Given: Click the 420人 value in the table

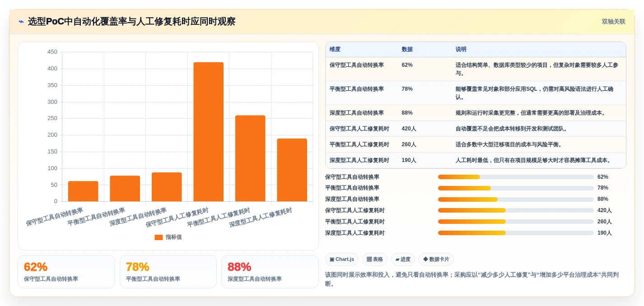Looking at the screenshot, I should pos(409,129).
